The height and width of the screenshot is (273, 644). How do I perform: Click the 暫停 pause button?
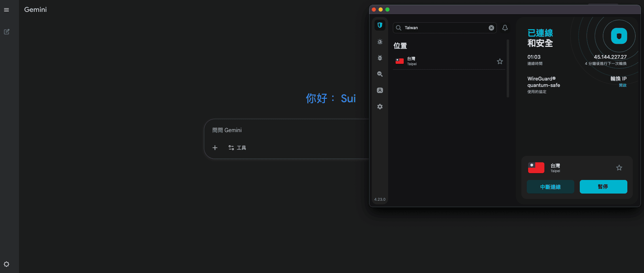click(x=604, y=187)
